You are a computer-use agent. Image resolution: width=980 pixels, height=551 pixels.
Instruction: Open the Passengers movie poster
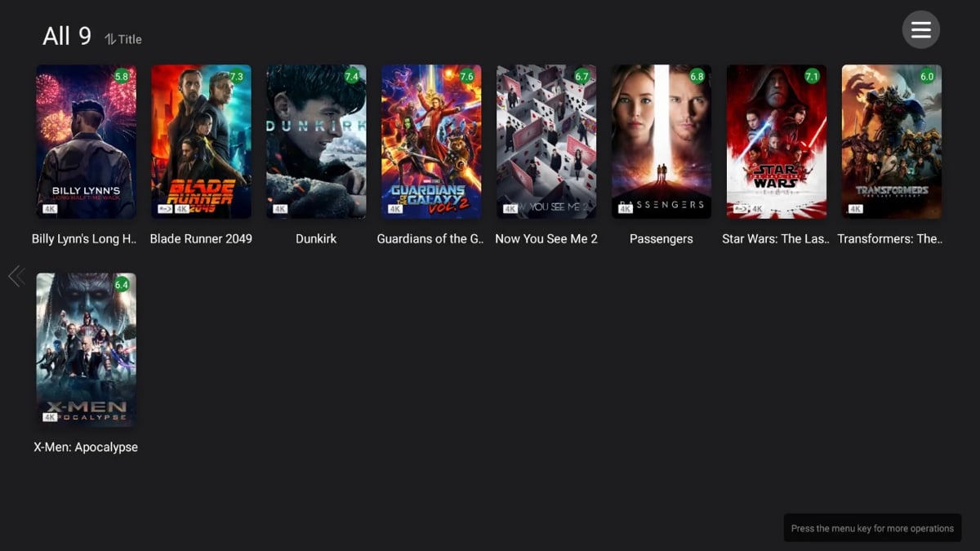[x=661, y=141]
